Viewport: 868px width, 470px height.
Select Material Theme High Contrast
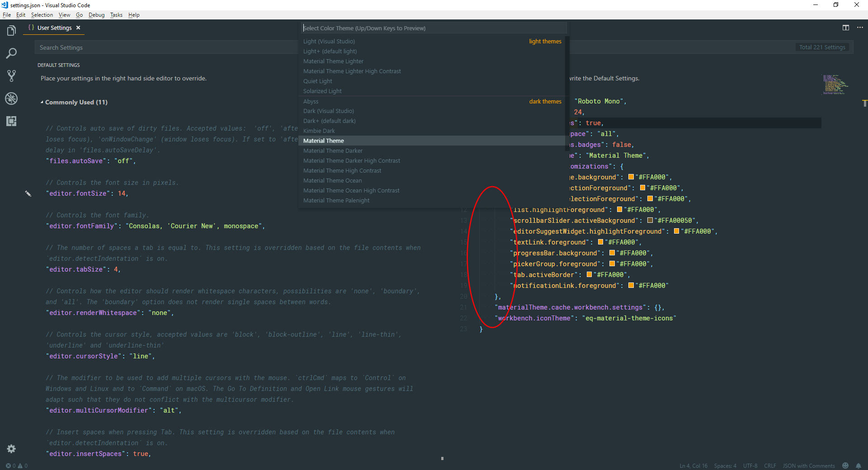click(432, 170)
